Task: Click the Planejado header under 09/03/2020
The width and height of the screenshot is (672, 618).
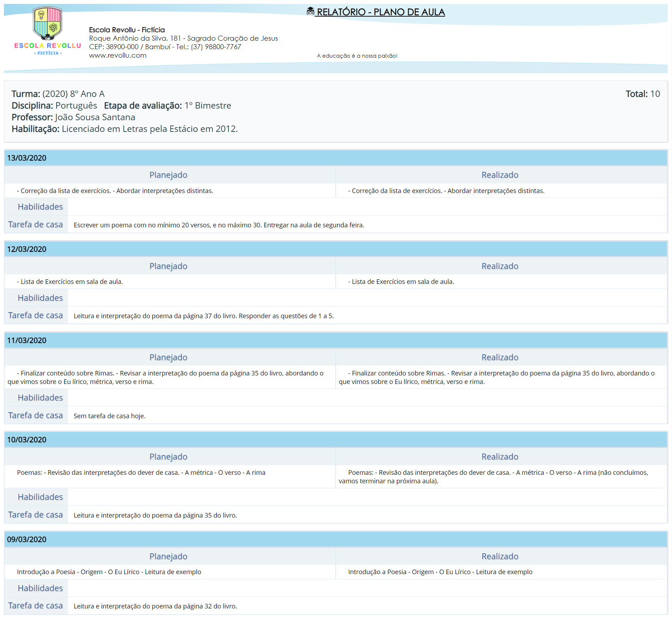Action: [x=168, y=556]
